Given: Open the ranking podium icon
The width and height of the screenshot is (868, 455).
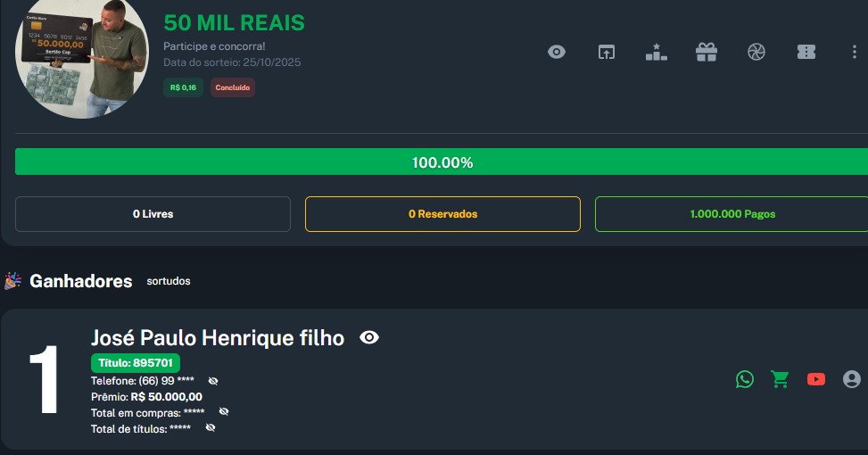Looking at the screenshot, I should 657,52.
